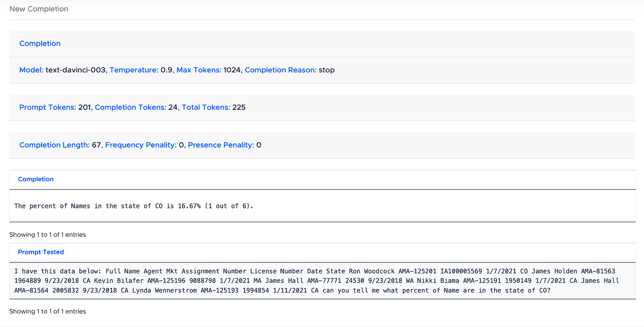Expand the top Completion panel heading
The image size is (644, 327).
40,43
